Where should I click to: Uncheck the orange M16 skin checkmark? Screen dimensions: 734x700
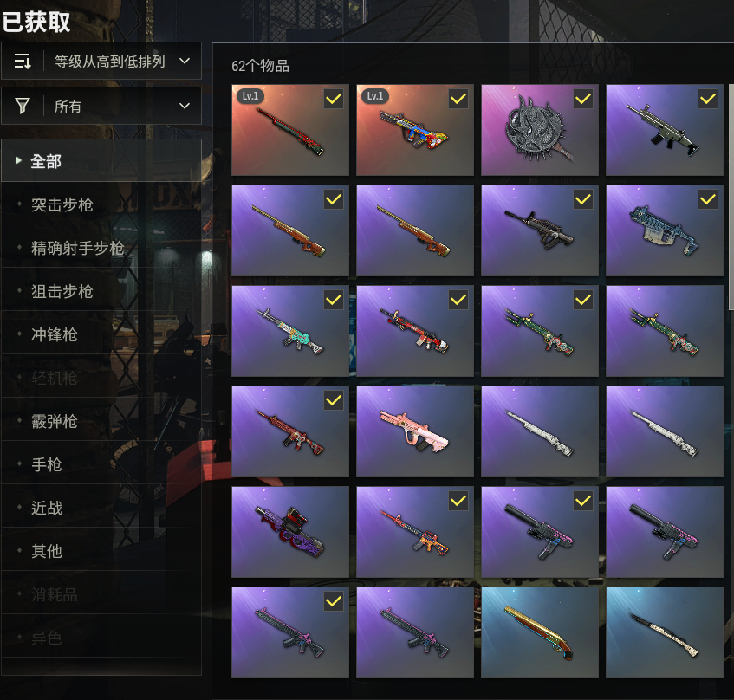pyautogui.click(x=458, y=501)
